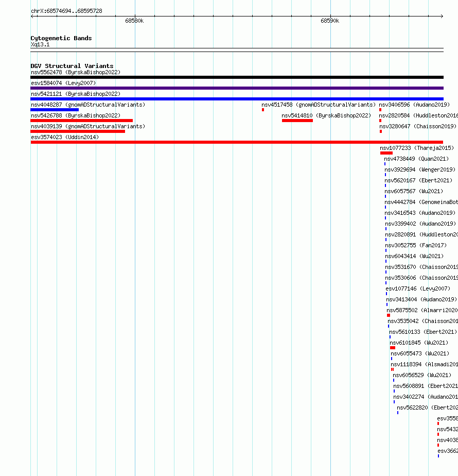Click nsv3531670 Chaisson label
458x476 pixels.
coord(421,267)
